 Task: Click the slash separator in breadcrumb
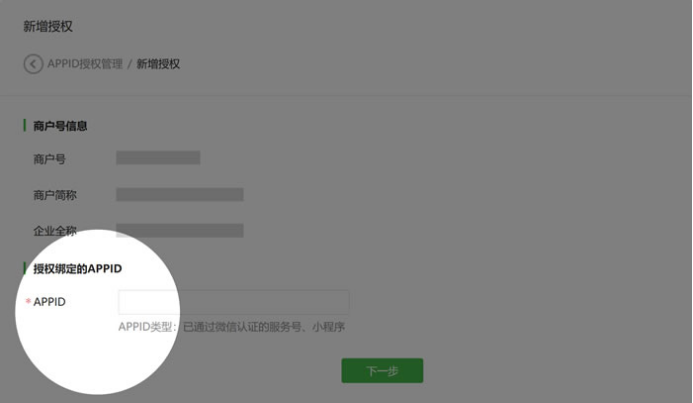129,64
